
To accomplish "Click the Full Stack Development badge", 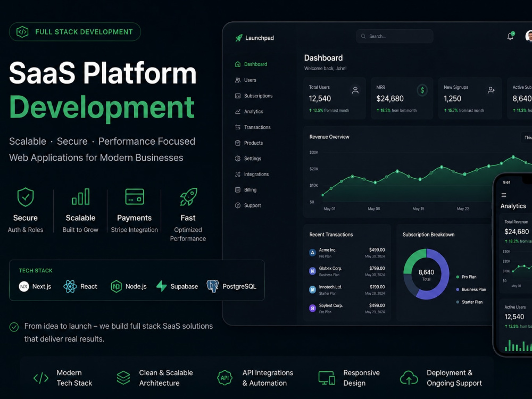I will [75, 32].
